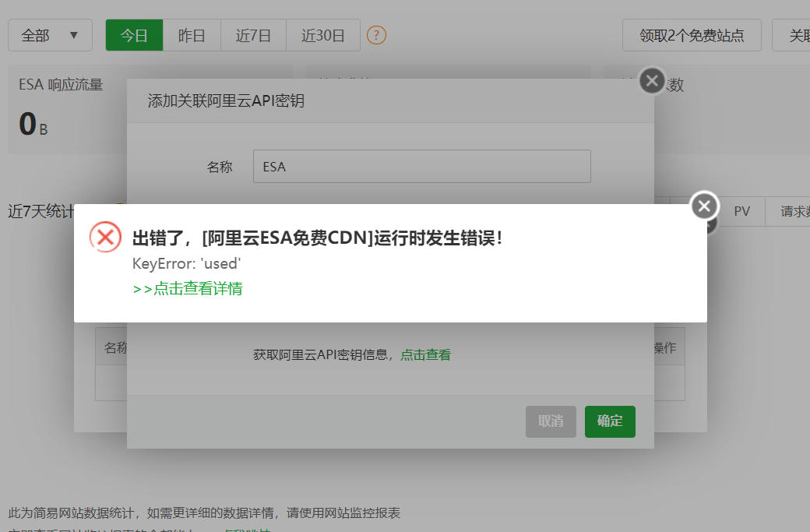This screenshot has height=532, width=810.
Task: Select the 昨日 time range tab
Action: click(x=192, y=35)
